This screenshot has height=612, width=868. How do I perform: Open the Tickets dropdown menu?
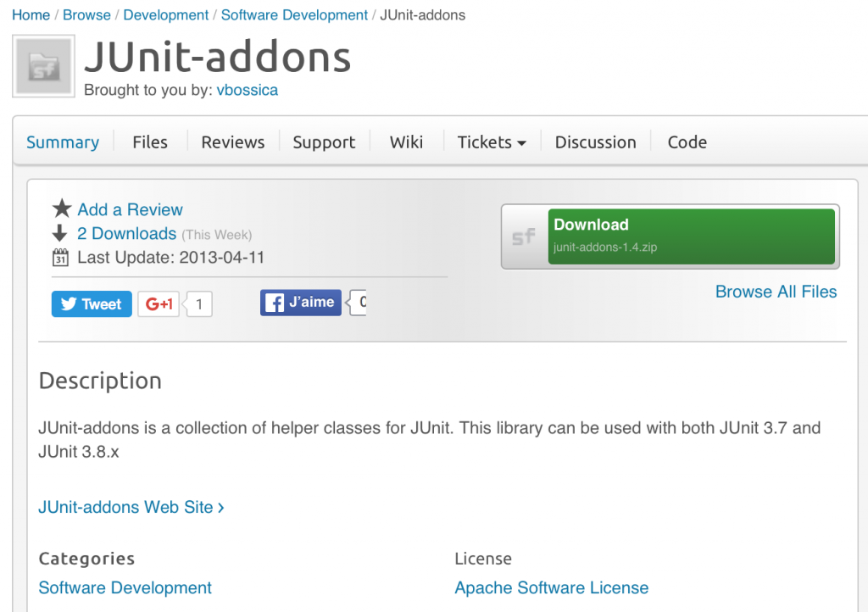pyautogui.click(x=491, y=142)
